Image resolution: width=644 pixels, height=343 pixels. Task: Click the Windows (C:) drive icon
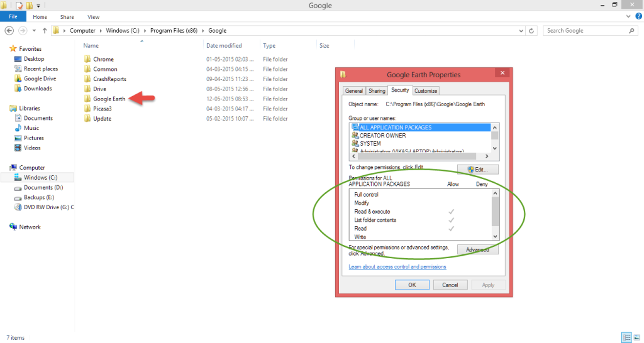(x=18, y=177)
